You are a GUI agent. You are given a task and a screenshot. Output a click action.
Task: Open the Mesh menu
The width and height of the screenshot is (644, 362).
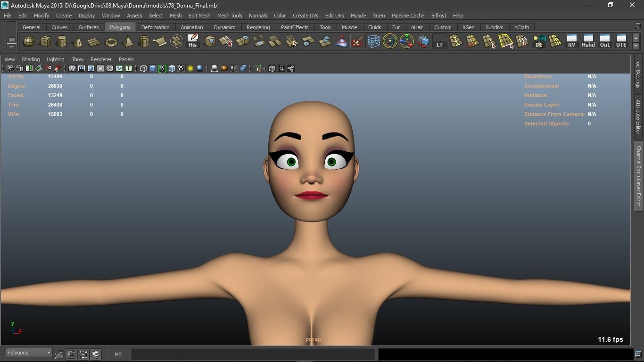pyautogui.click(x=175, y=16)
